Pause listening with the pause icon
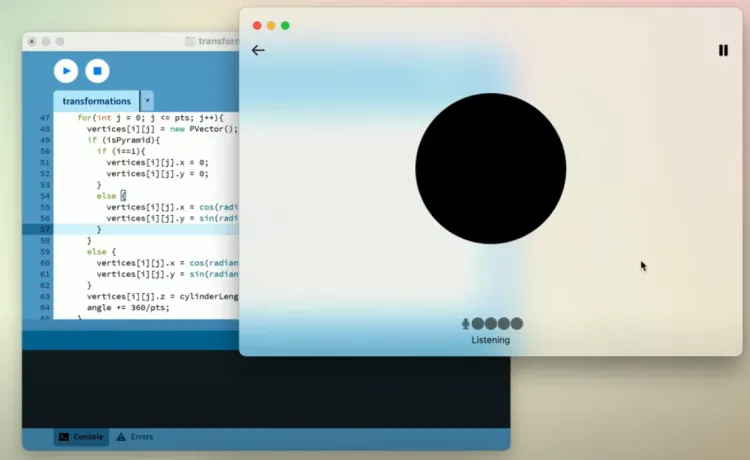The height and width of the screenshot is (460, 750). (x=723, y=50)
